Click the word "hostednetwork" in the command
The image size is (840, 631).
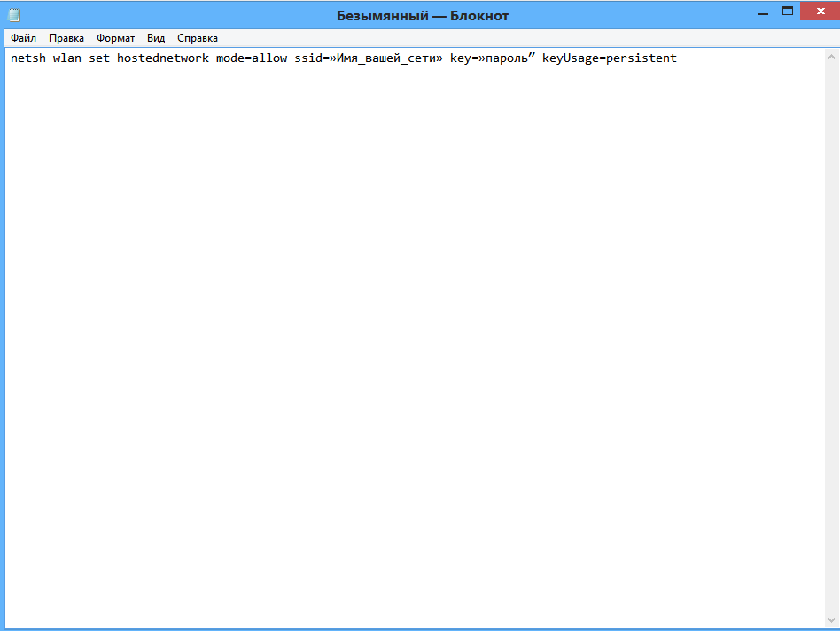pos(163,58)
